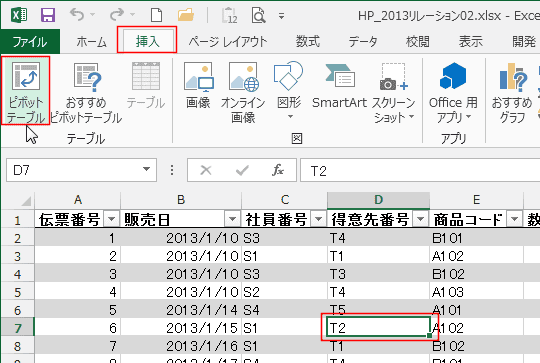Open Office 用アプリ menu
Viewport: 540px width, 363px height.
(453, 92)
